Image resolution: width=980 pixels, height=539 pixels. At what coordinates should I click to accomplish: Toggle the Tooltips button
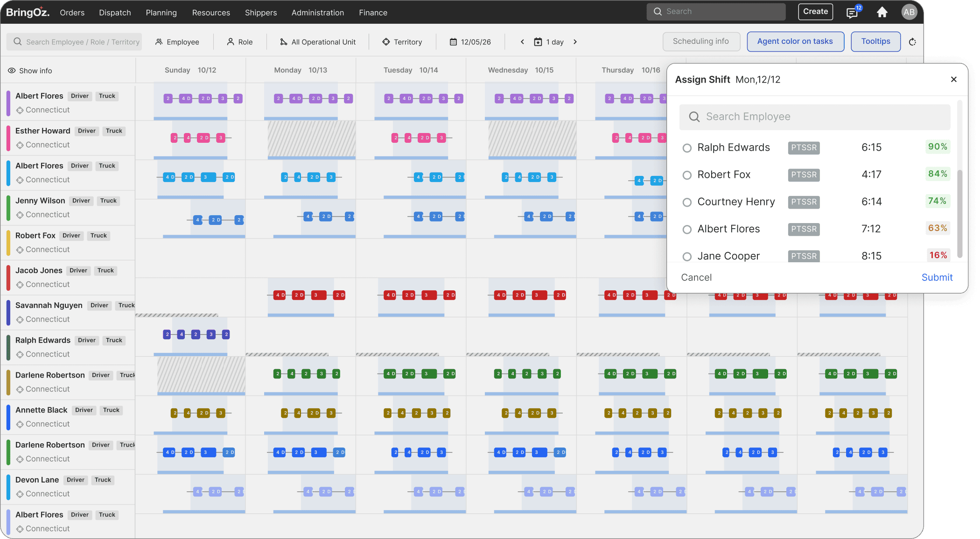click(875, 42)
